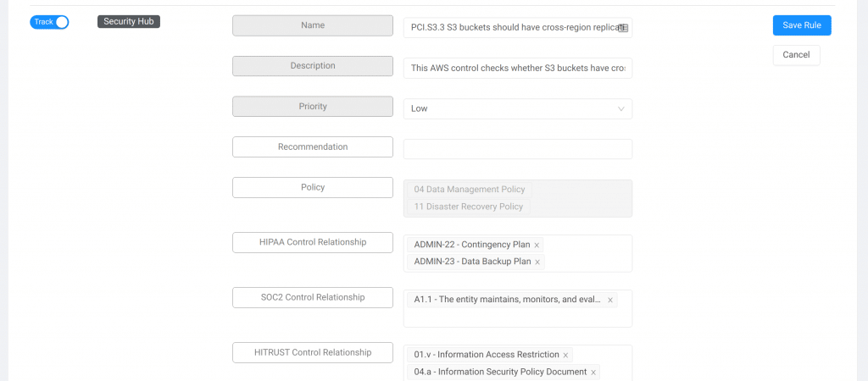Click the autofill icon in Name input
The image size is (868, 381).
pos(623,28)
